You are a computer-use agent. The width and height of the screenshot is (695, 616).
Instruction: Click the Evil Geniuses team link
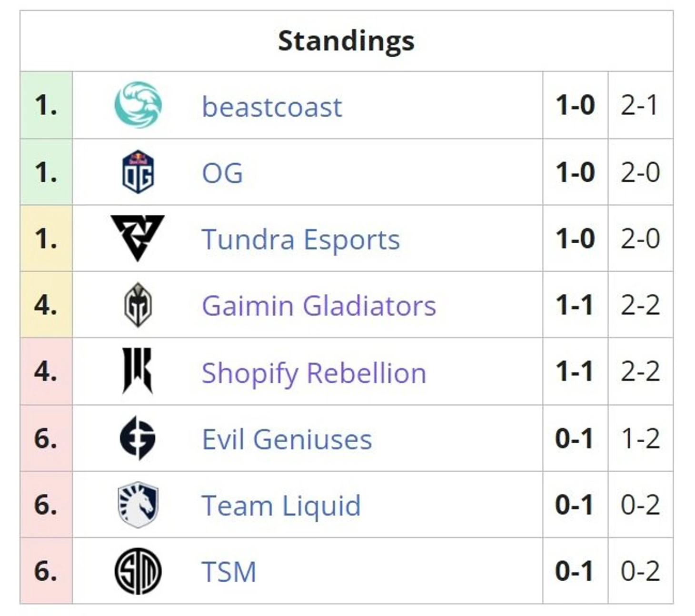287,439
